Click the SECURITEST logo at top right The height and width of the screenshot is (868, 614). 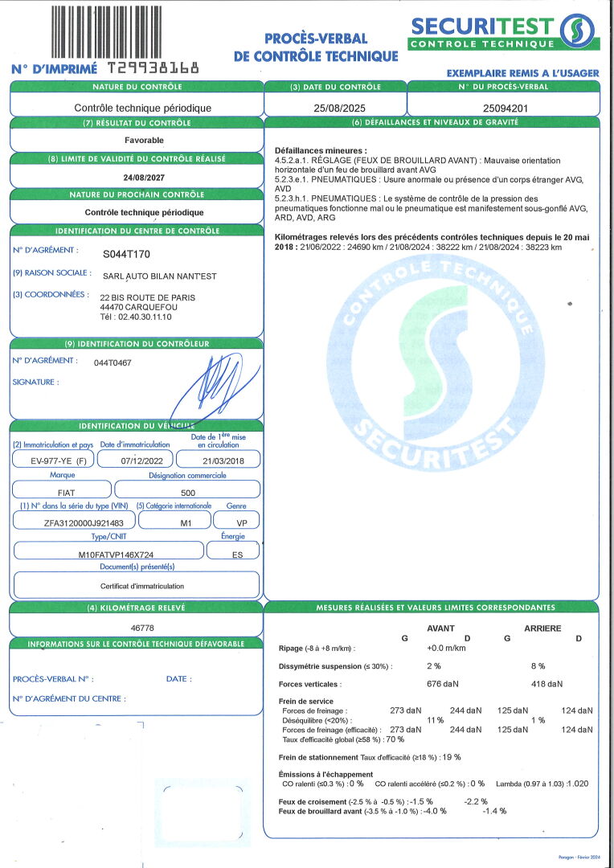tap(503, 32)
